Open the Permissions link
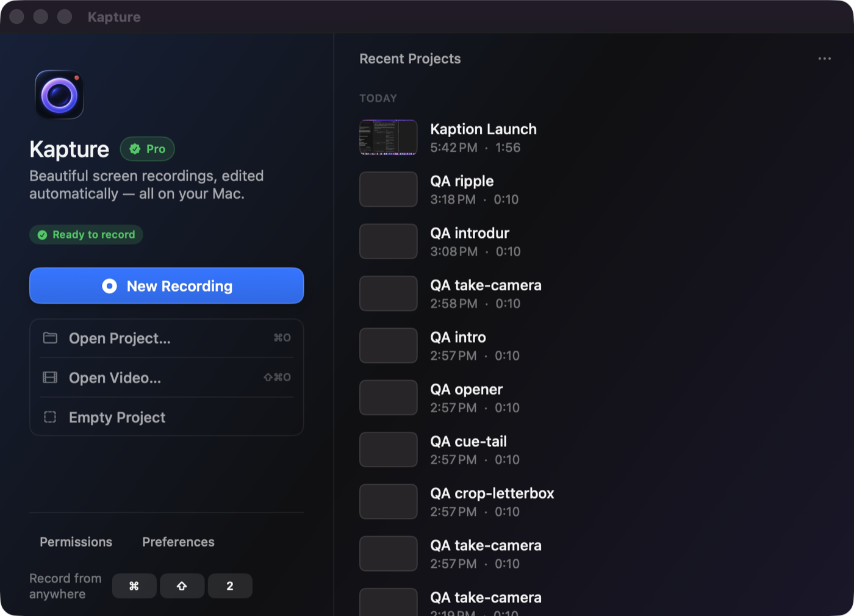This screenshot has height=616, width=854. point(76,542)
